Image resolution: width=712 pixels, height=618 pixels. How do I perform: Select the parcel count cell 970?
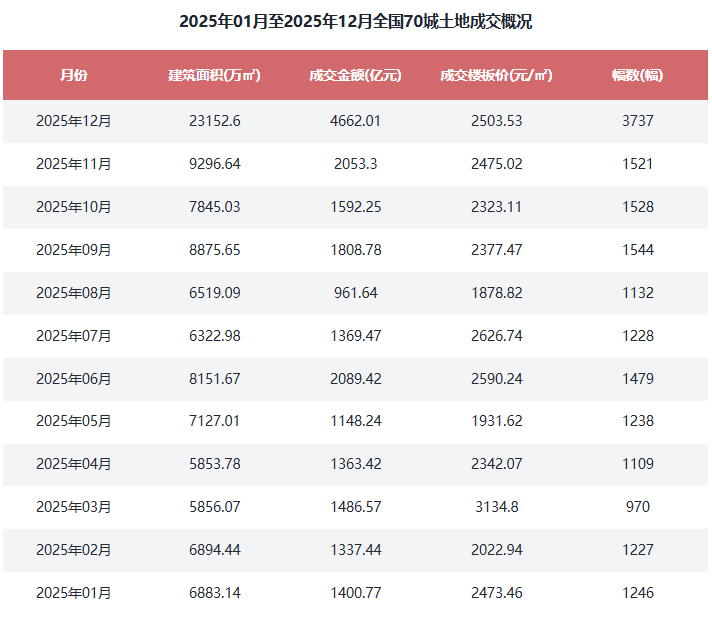(x=637, y=507)
